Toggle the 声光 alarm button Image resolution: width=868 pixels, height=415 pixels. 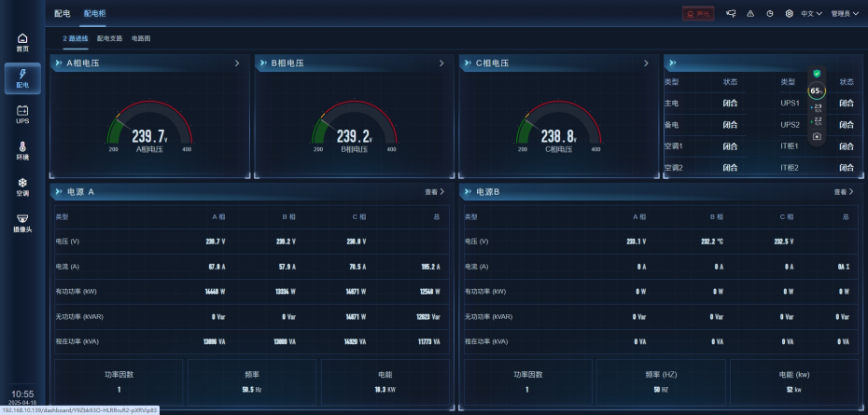[697, 14]
